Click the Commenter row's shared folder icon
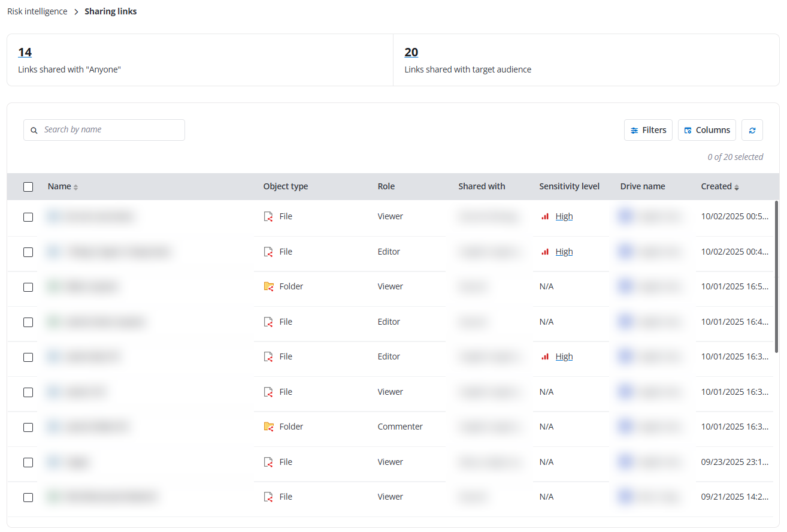Viewport: 787px width, 532px height. (x=268, y=427)
